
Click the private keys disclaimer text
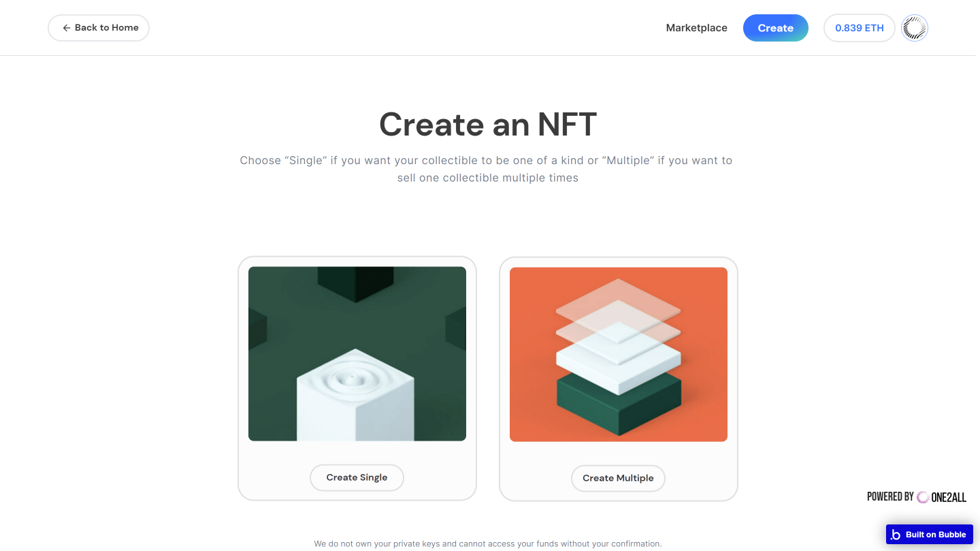point(487,543)
